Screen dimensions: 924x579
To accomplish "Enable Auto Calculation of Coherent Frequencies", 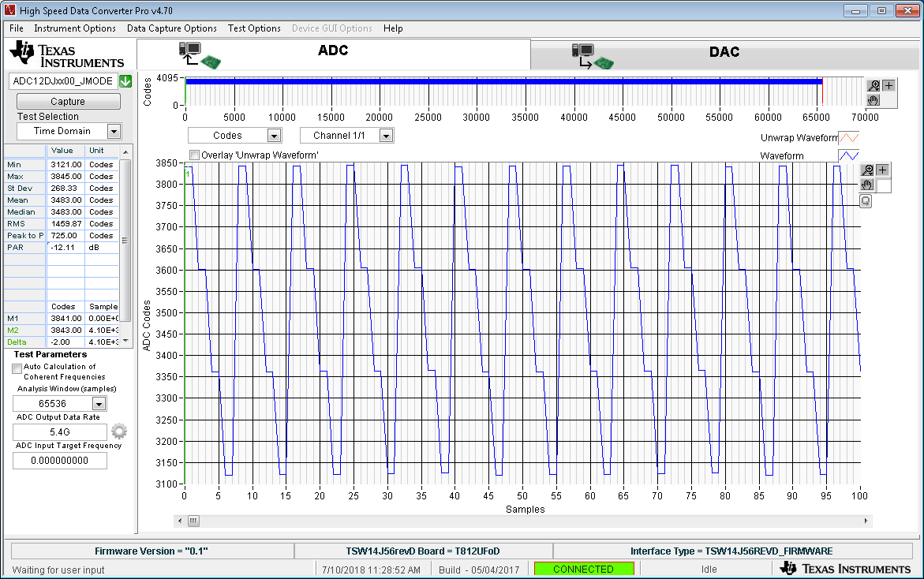I will [x=17, y=368].
